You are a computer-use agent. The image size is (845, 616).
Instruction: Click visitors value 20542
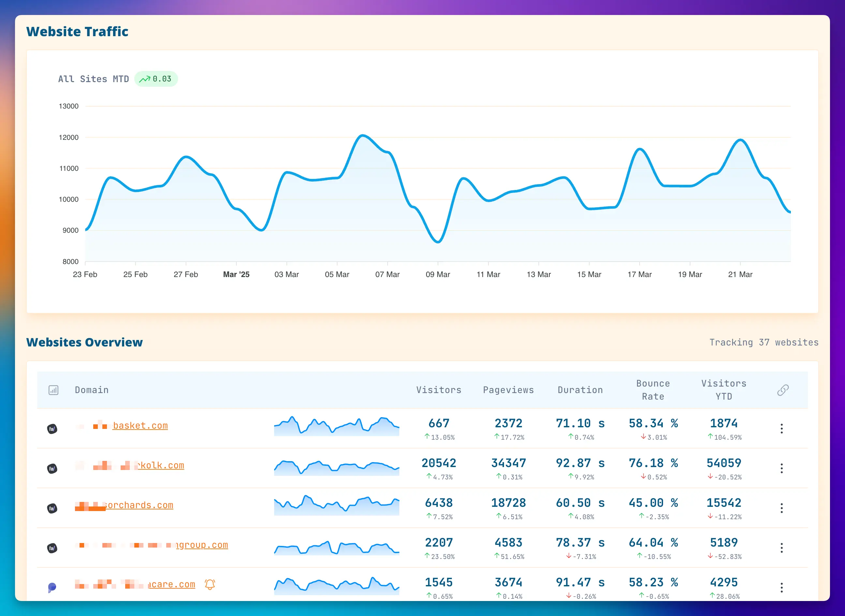(x=439, y=463)
